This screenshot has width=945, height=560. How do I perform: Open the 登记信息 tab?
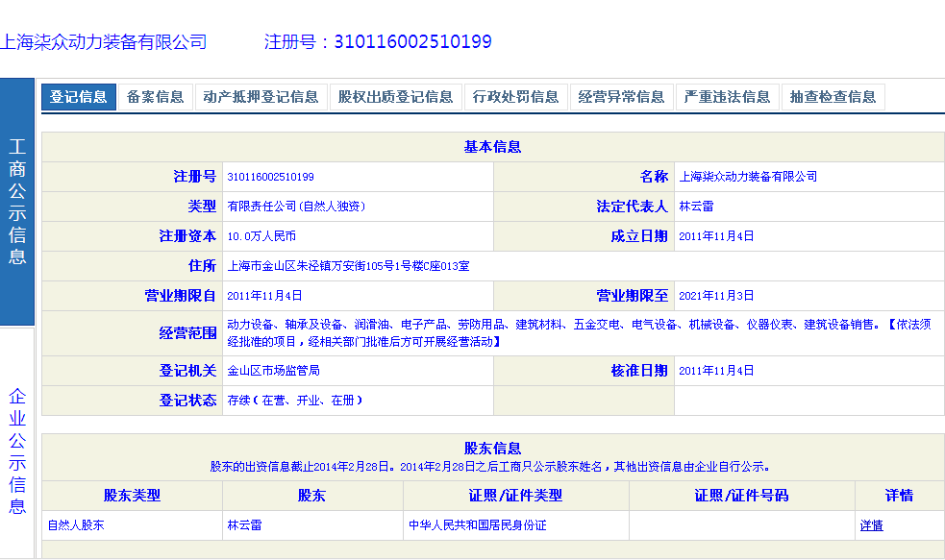coord(78,97)
